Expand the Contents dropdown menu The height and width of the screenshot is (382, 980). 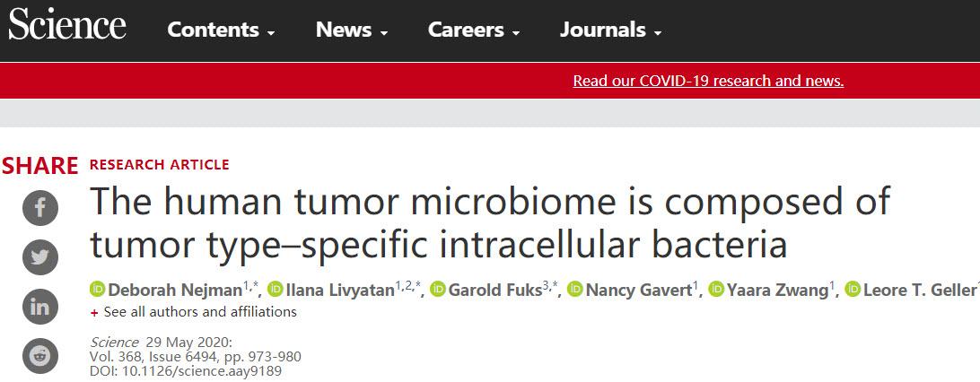coord(222,30)
